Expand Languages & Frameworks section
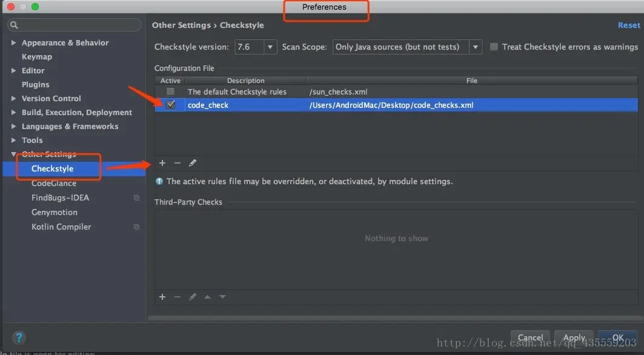The image size is (644, 355). click(x=13, y=126)
